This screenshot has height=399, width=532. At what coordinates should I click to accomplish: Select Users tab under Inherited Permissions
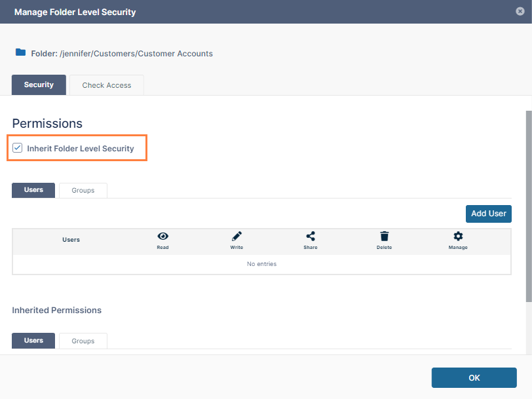point(33,341)
